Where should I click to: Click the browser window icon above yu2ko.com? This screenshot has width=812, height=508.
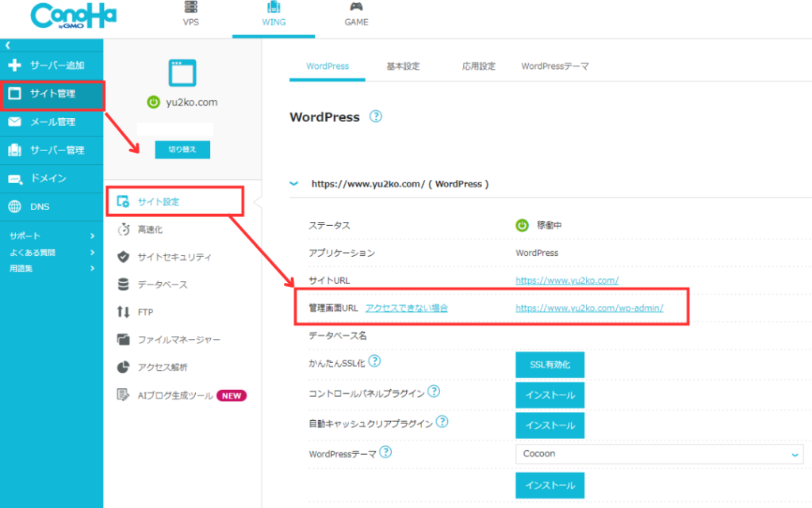click(182, 73)
